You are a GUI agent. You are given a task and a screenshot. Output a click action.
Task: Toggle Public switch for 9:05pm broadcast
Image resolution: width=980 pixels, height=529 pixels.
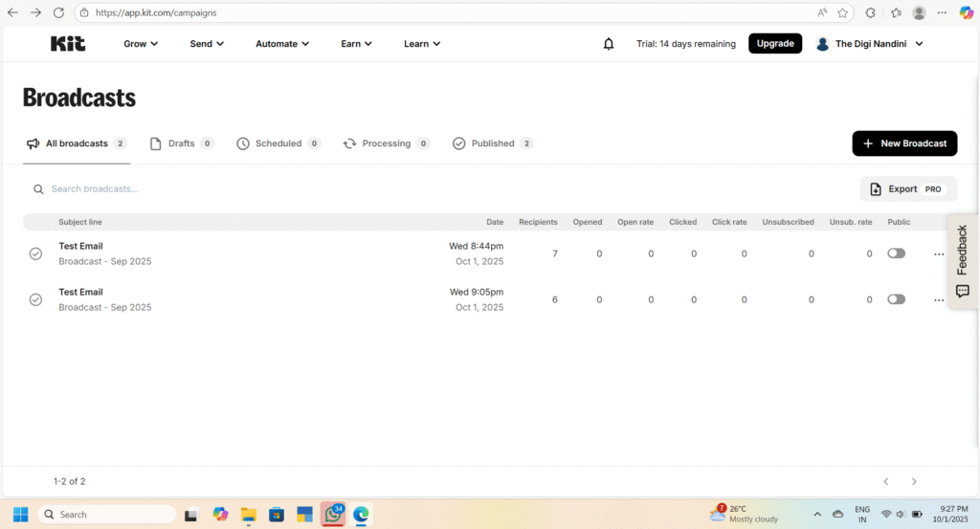pos(896,299)
